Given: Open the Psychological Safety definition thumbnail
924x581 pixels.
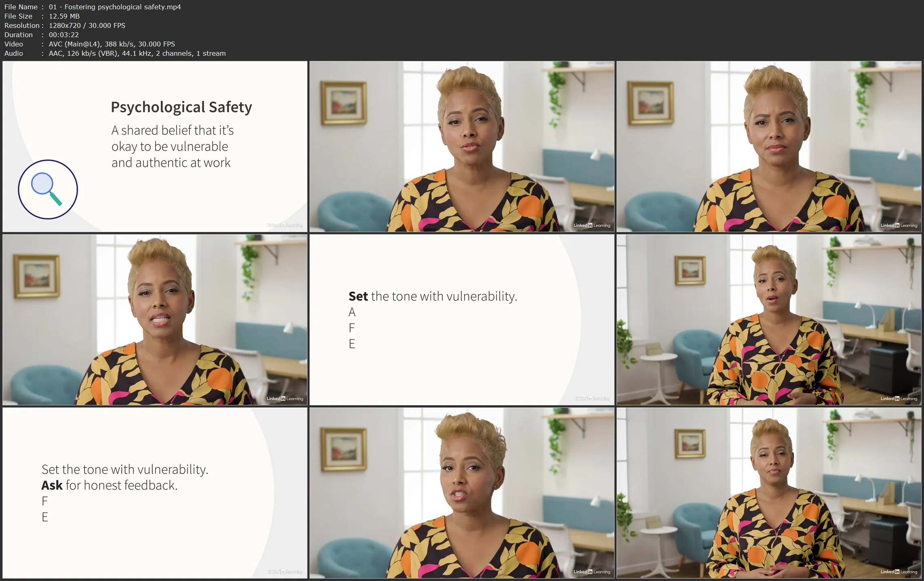Looking at the screenshot, I should pyautogui.click(x=155, y=146).
